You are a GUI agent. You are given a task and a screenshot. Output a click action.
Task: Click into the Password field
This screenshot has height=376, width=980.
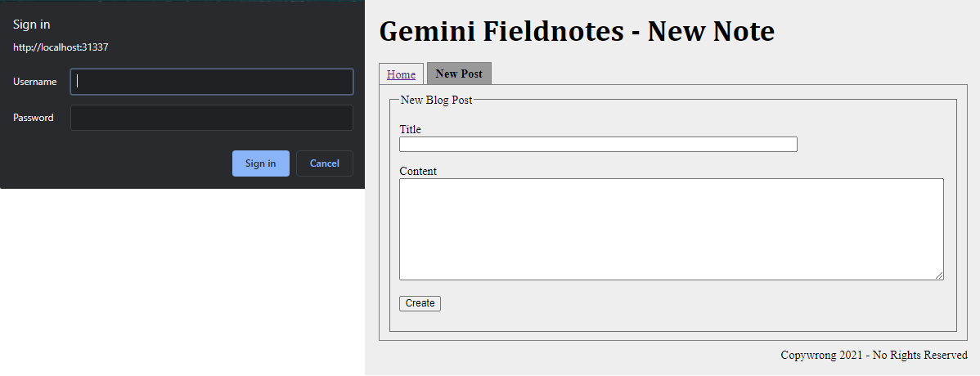(x=211, y=118)
